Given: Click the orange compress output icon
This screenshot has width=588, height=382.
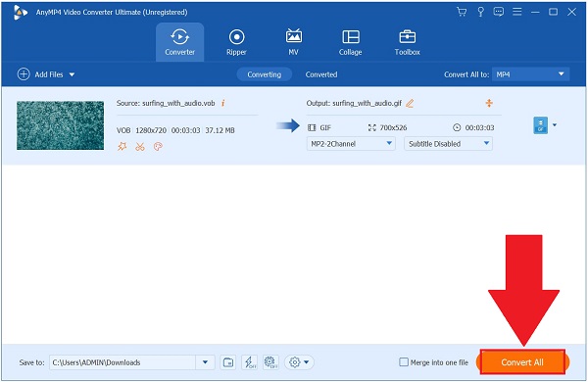Looking at the screenshot, I should (489, 103).
